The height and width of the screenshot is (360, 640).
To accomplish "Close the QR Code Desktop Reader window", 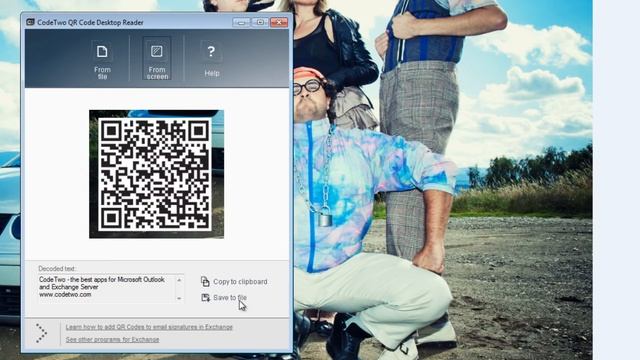I will pyautogui.click(x=279, y=22).
